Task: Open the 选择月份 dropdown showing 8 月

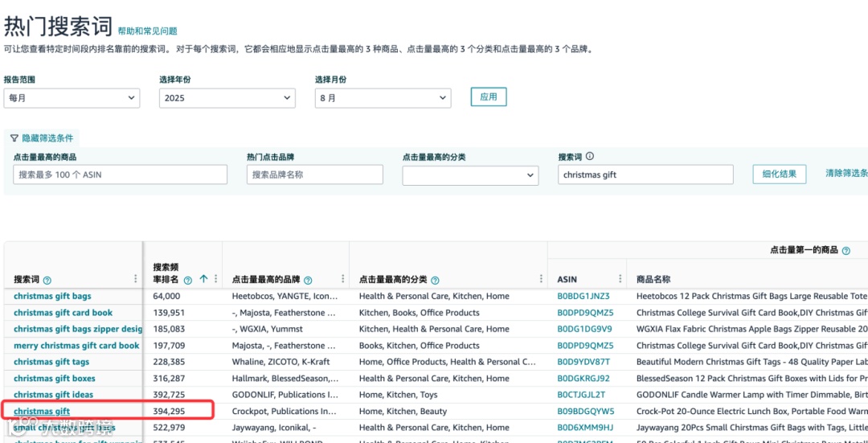Action: (383, 98)
